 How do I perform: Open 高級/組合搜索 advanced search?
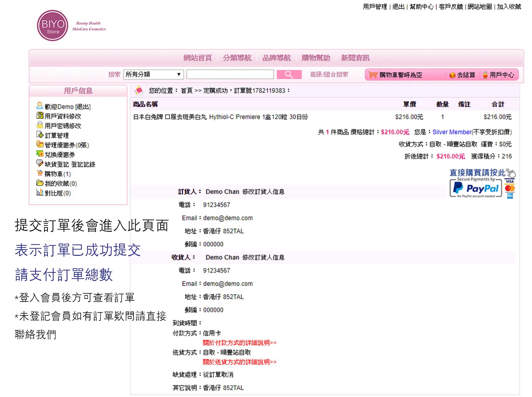tap(329, 75)
